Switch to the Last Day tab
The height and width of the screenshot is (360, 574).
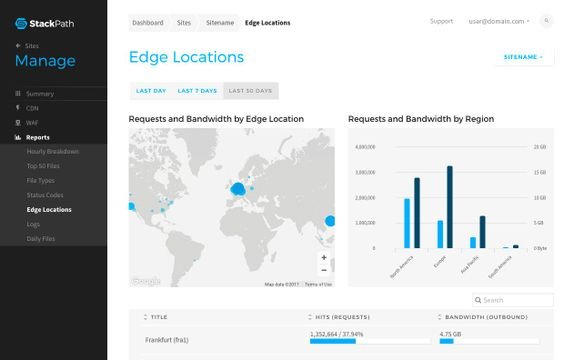click(x=151, y=91)
